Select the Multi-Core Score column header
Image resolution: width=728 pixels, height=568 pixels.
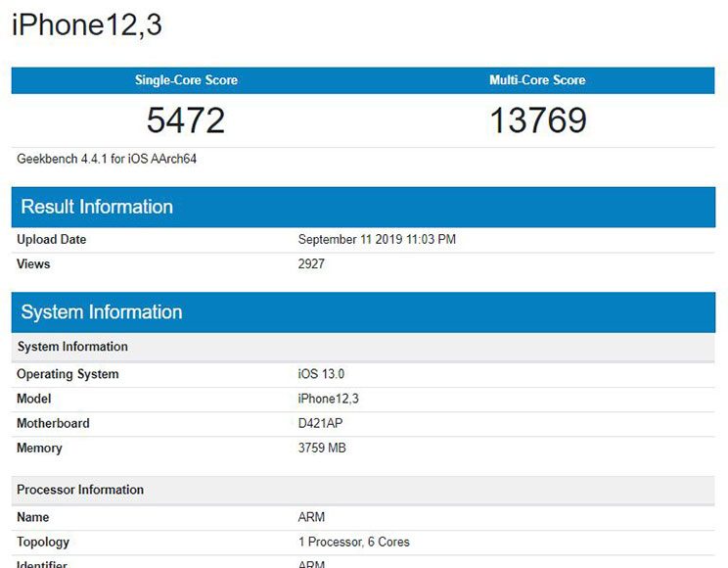click(537, 80)
